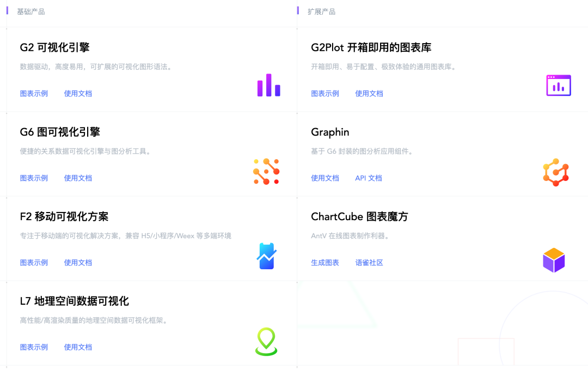
Task: Open 使用文档 link under L7 地理空间数据可视化
Action: 78,347
